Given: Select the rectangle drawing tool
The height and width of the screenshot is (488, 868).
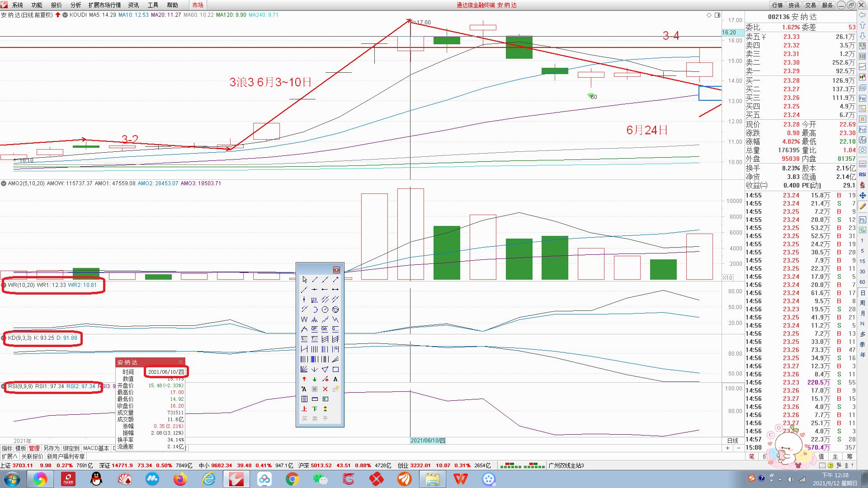Looking at the screenshot, I should tap(335, 370).
